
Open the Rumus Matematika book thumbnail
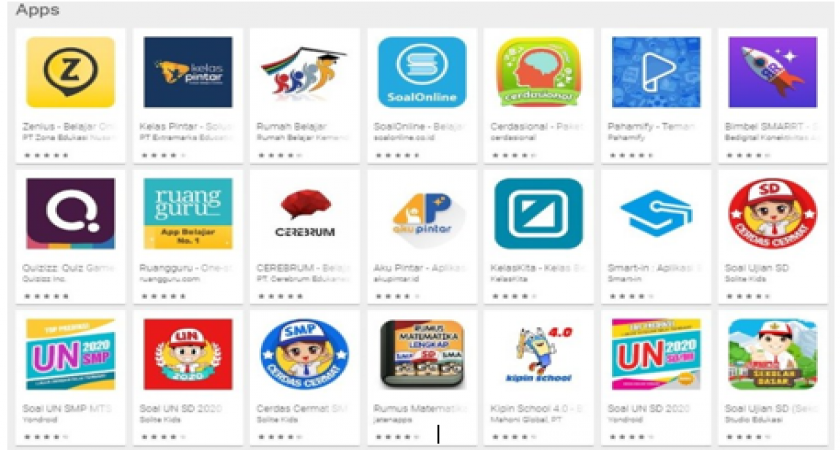(x=422, y=354)
